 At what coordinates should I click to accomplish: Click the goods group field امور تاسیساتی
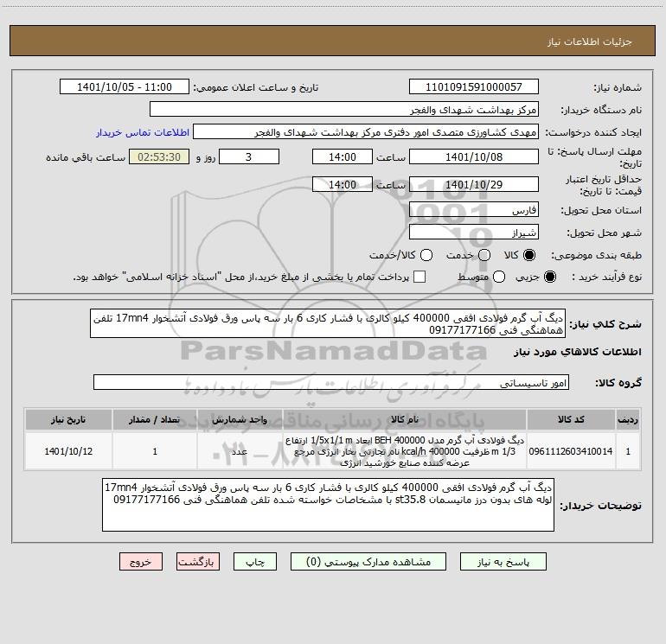[x=331, y=382]
